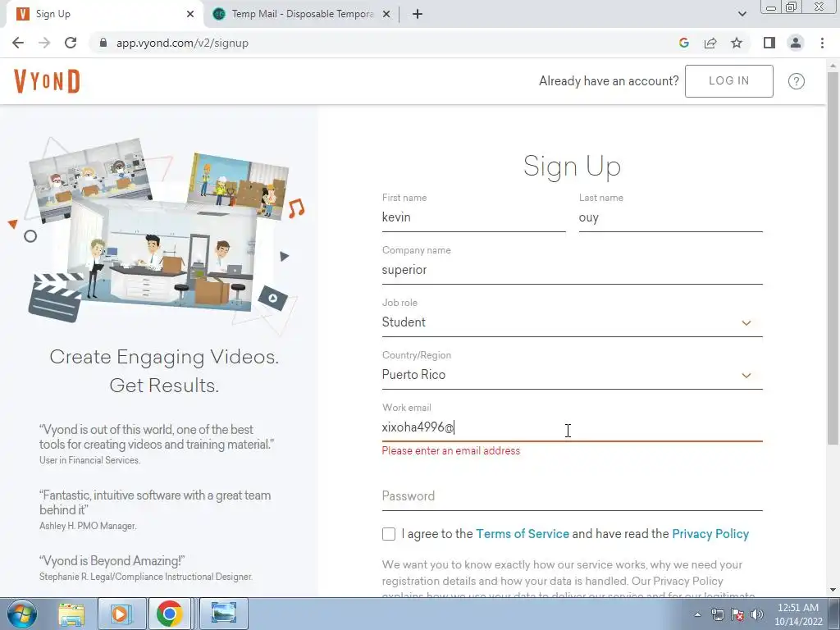Click 'Ashley H. PMO Manager.' caption
This screenshot has width=840, height=630.
pyautogui.click(x=88, y=526)
